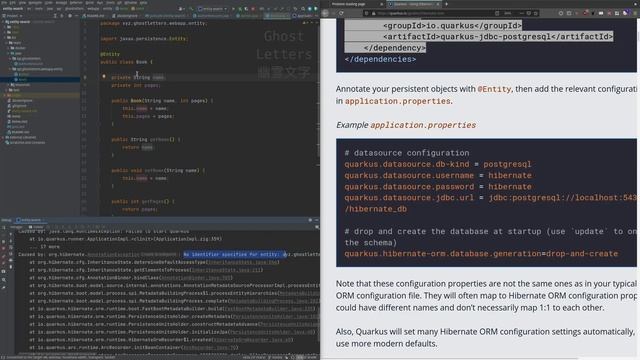Viewport: 640px width, 360px height.
Task: Collapse the webapp.entity package node
Action: [10, 69]
